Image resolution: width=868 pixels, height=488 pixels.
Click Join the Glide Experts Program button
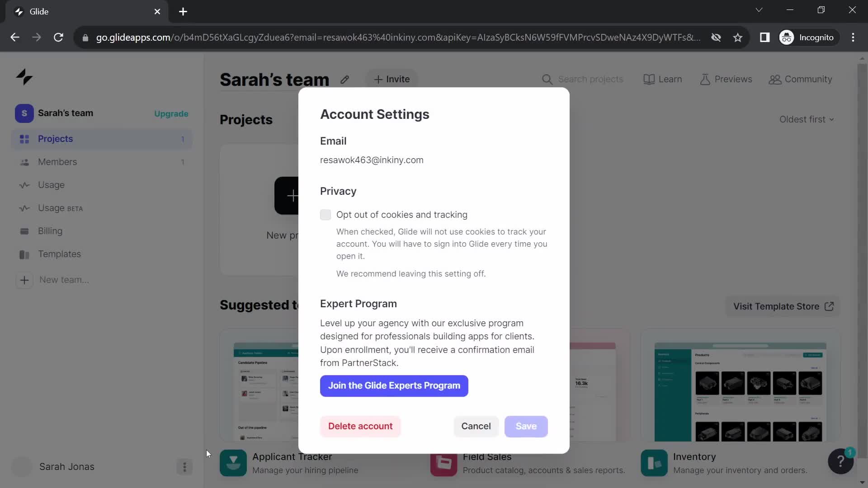click(395, 385)
